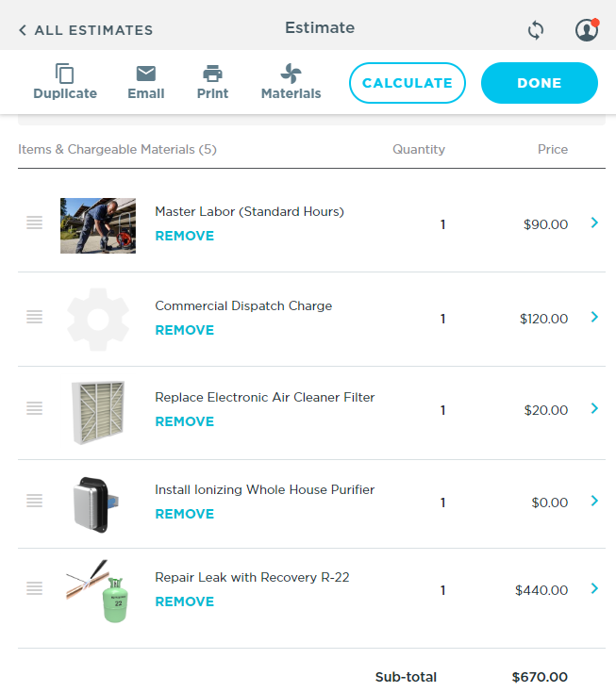Remove the Master Labor item
The image size is (616, 692).
pyautogui.click(x=184, y=236)
